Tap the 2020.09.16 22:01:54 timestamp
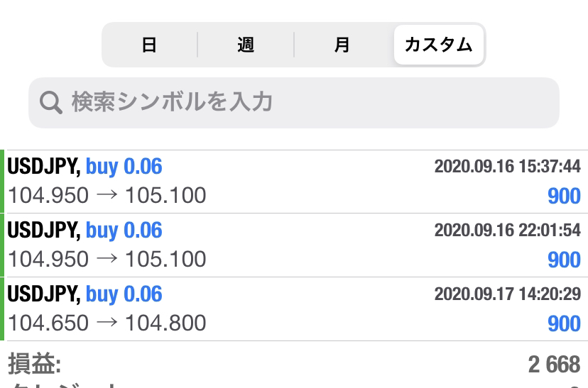This screenshot has width=588, height=388. click(x=507, y=230)
